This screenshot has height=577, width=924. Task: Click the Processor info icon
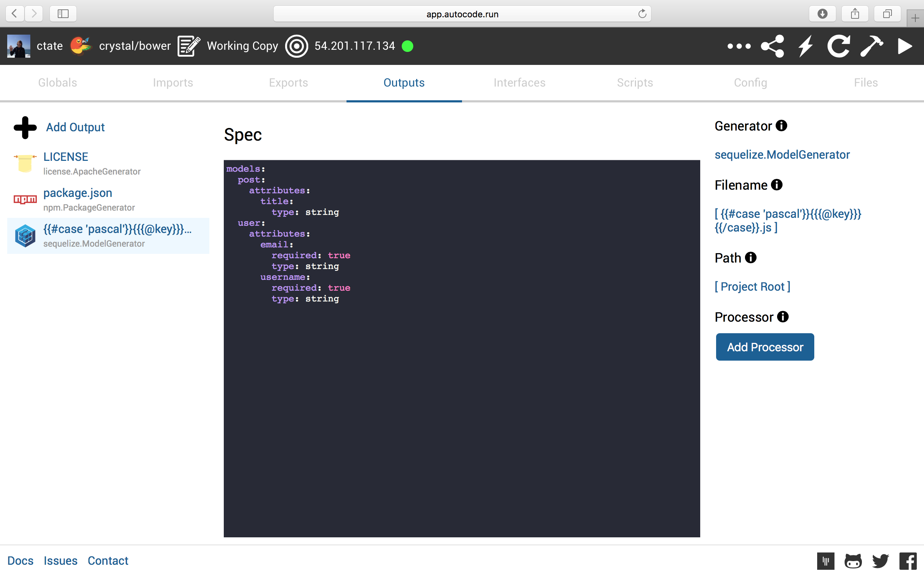pos(783,317)
